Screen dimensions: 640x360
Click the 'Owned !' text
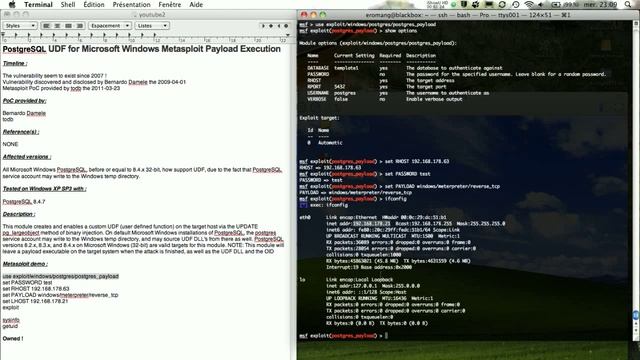tap(13, 339)
